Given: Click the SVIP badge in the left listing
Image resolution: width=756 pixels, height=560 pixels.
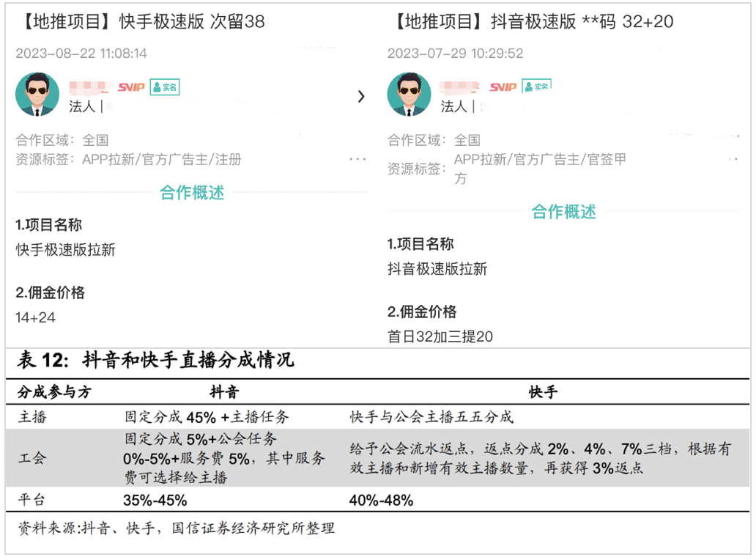Looking at the screenshot, I should point(132,87).
